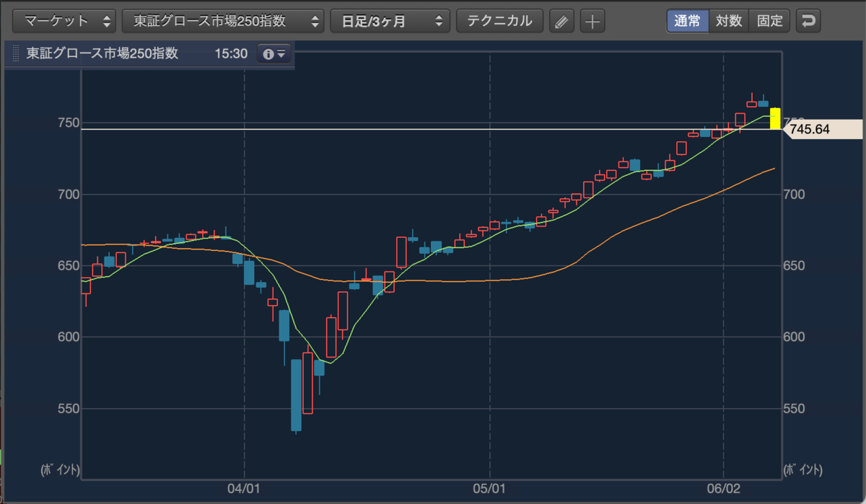Open the 日足/3ヶ月 period dropdown

390,21
